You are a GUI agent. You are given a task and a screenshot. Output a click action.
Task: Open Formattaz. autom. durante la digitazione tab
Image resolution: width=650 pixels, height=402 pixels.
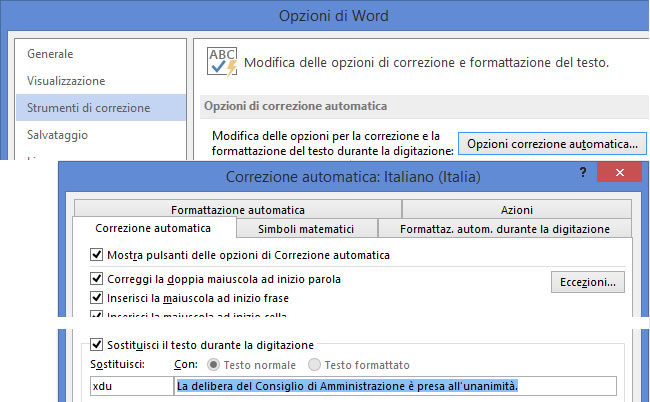[x=504, y=229]
